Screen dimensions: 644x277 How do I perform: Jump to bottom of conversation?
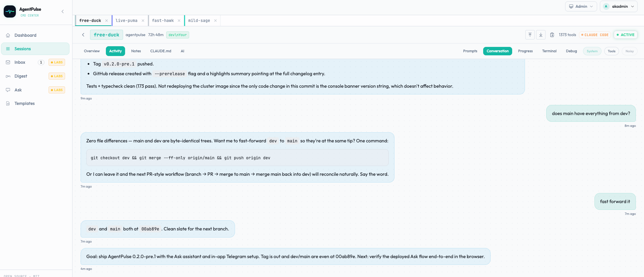[541, 35]
